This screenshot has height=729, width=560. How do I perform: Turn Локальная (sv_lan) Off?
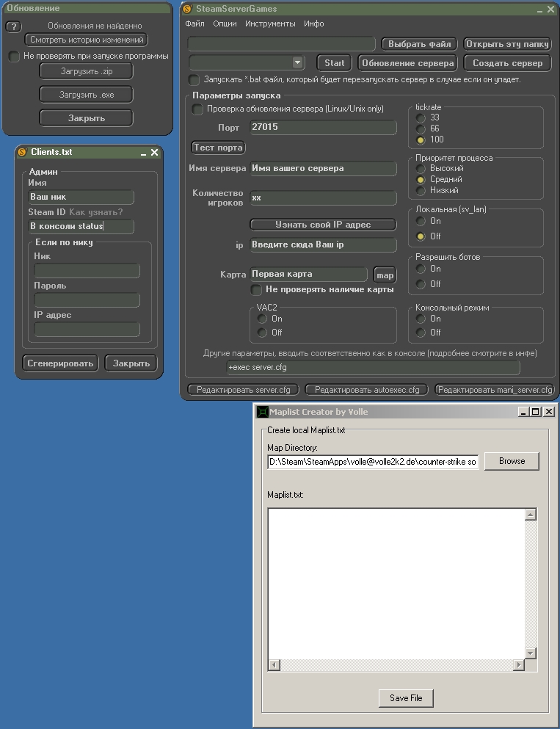[421, 236]
